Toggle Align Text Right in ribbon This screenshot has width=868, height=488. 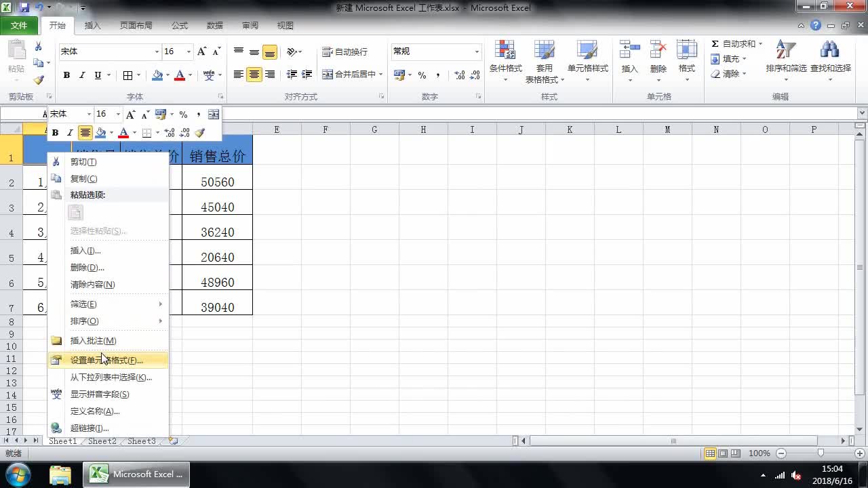270,75
